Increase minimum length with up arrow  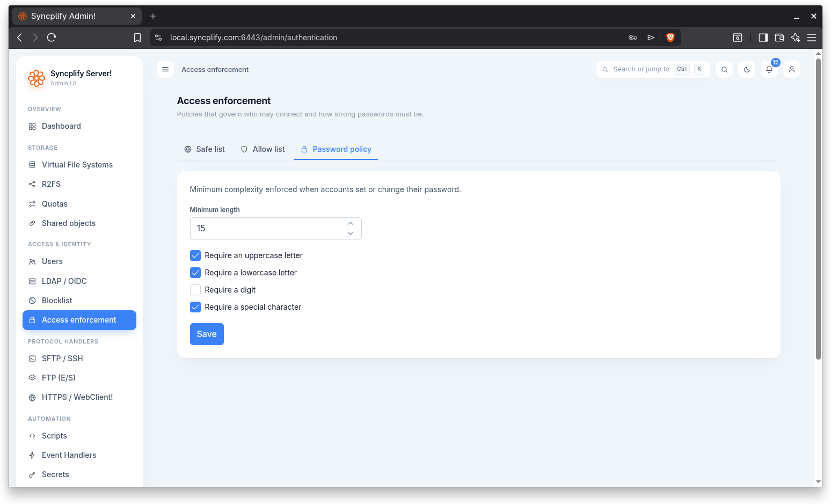pyautogui.click(x=351, y=223)
